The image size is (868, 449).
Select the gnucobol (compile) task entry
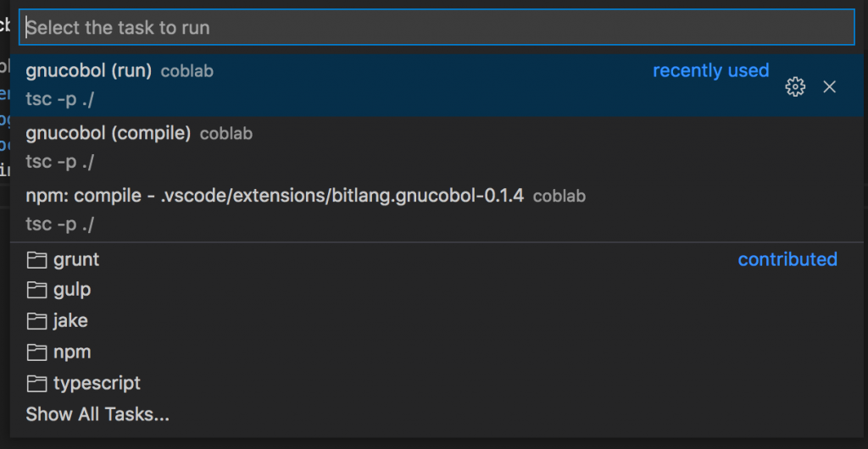coord(437,147)
